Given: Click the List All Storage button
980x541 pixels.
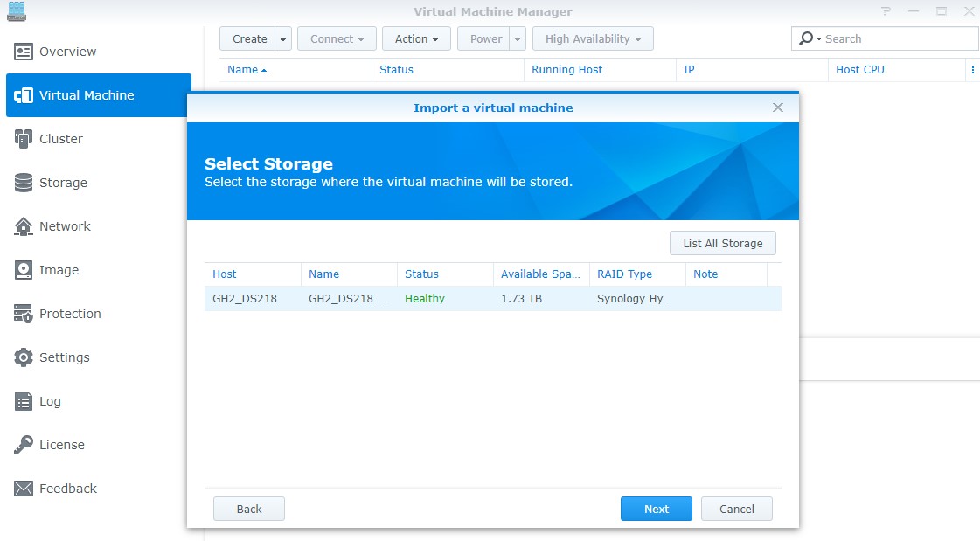Looking at the screenshot, I should pyautogui.click(x=722, y=243).
